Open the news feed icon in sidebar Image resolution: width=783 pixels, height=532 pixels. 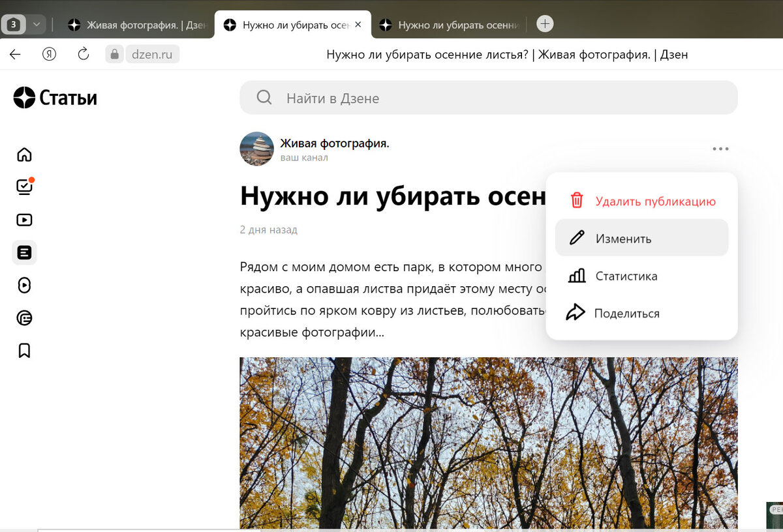click(x=24, y=318)
